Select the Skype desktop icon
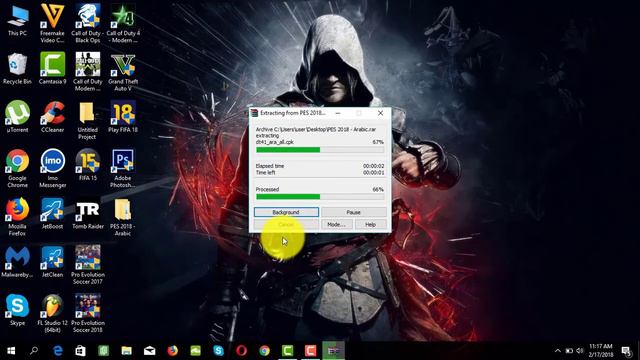 [18, 309]
